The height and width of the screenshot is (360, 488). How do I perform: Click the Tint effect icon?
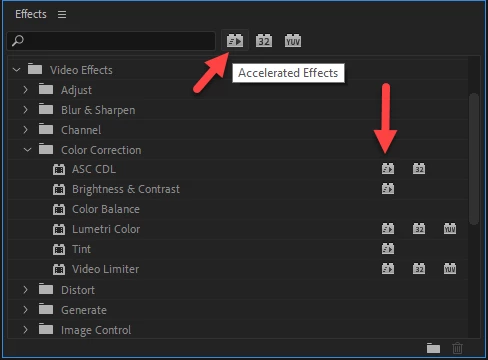[x=59, y=249]
